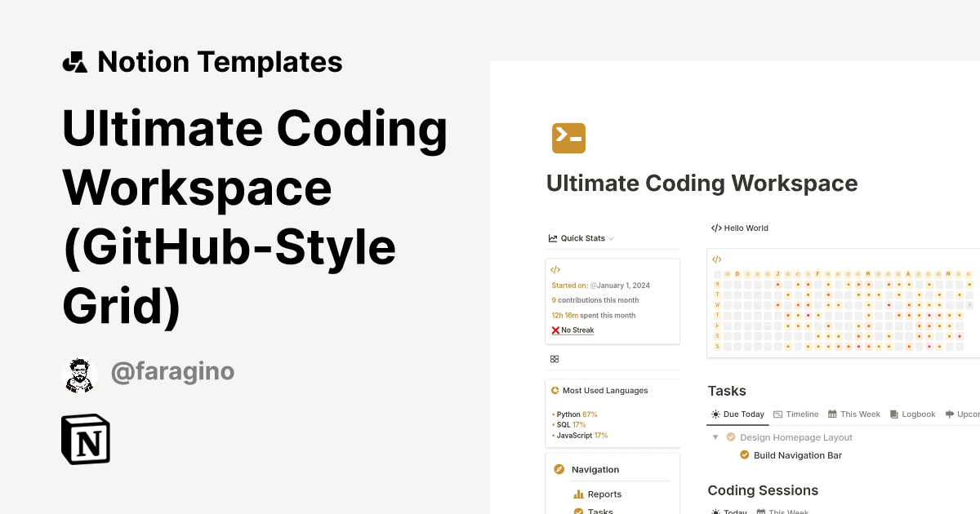Click the calendar icon on This Week tab
980x514 pixels.
(832, 414)
